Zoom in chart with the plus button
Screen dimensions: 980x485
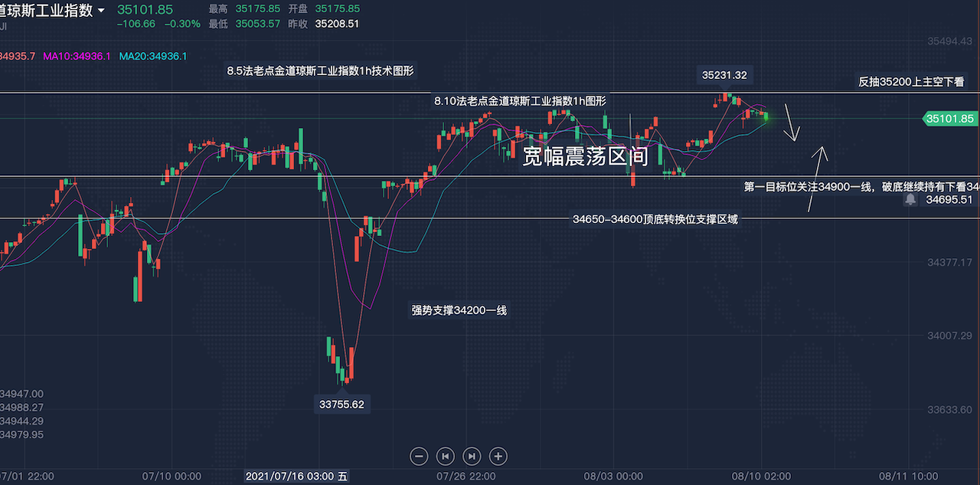(x=498, y=456)
